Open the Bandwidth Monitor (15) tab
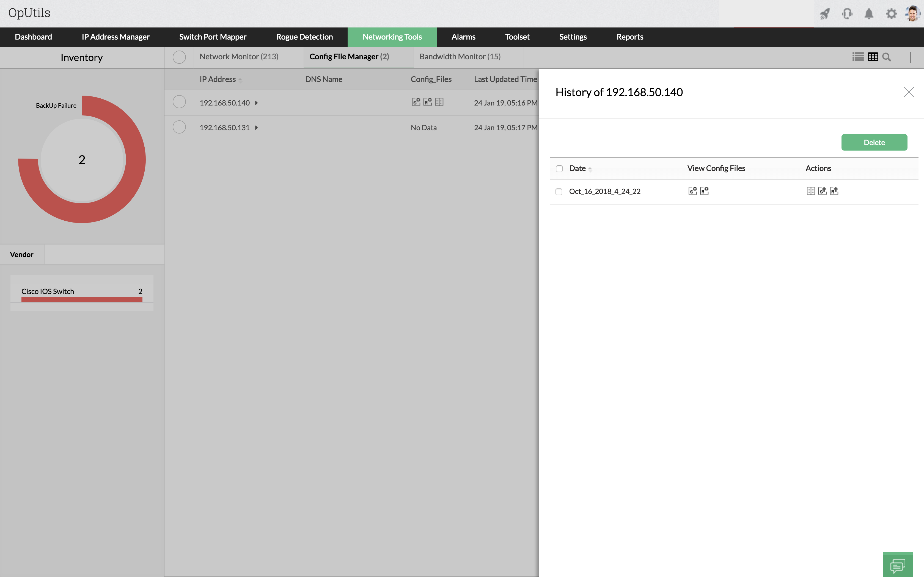Screen dimensions: 924x577 point(460,57)
